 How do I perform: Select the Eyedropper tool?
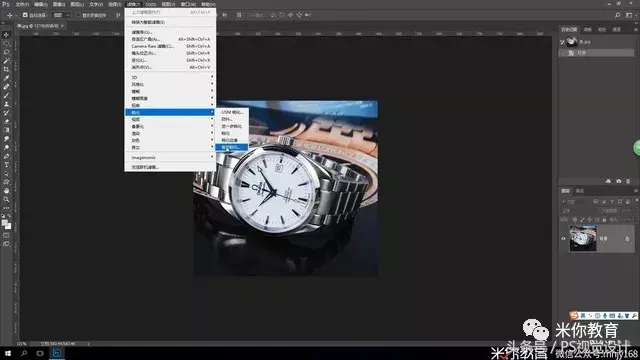pyautogui.click(x=6, y=78)
